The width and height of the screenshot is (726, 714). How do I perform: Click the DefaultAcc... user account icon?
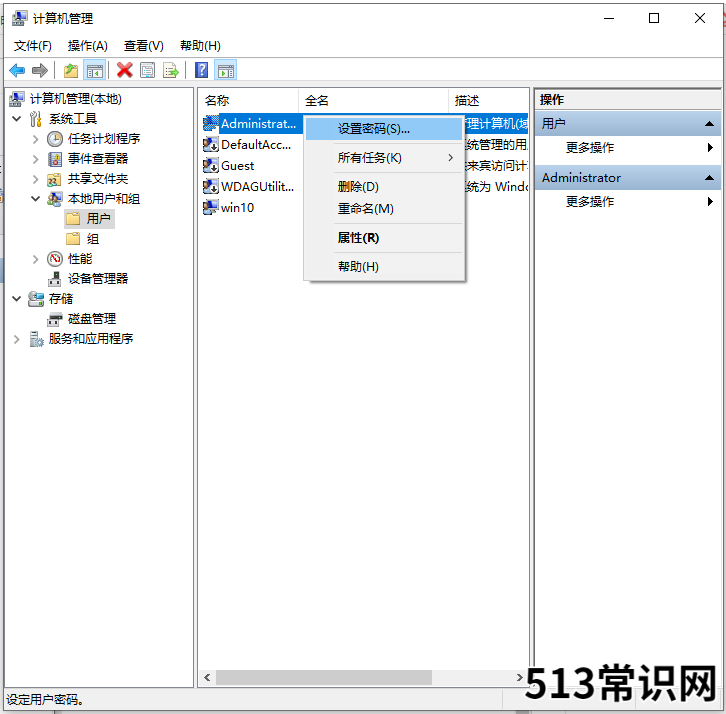(211, 144)
